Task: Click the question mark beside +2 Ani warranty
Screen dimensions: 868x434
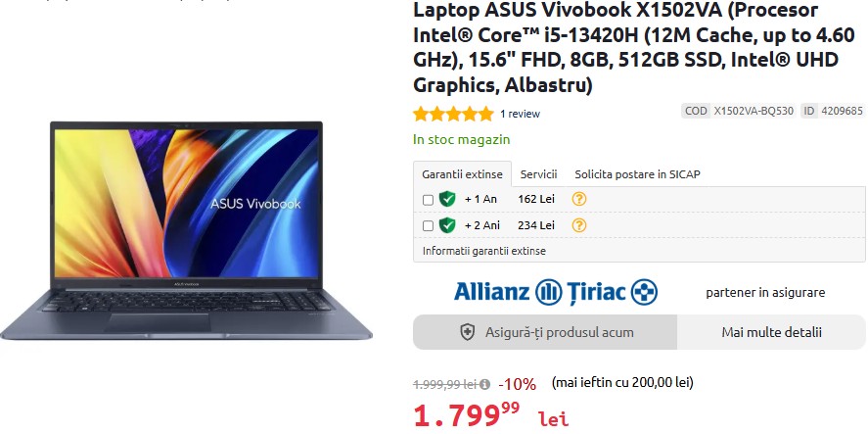Action: click(579, 225)
